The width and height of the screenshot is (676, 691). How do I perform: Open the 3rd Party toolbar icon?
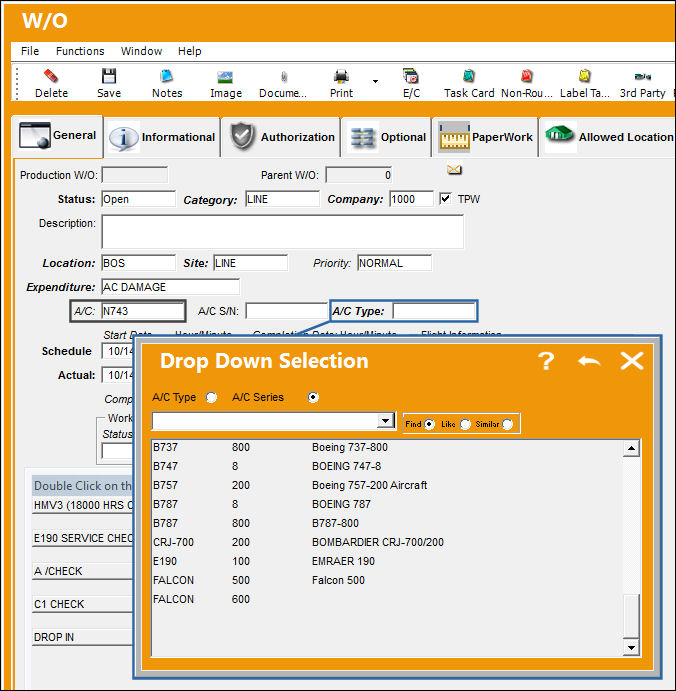pyautogui.click(x=643, y=77)
